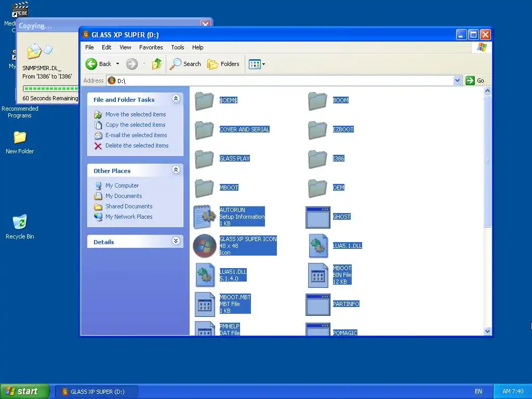Maximize the GLASS XP SUPER window
The height and width of the screenshot is (399, 532).
click(x=473, y=35)
